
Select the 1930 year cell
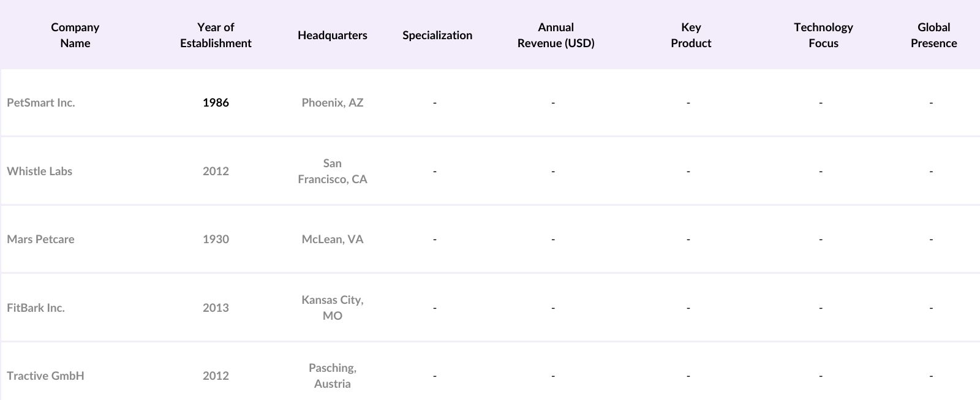pos(216,240)
